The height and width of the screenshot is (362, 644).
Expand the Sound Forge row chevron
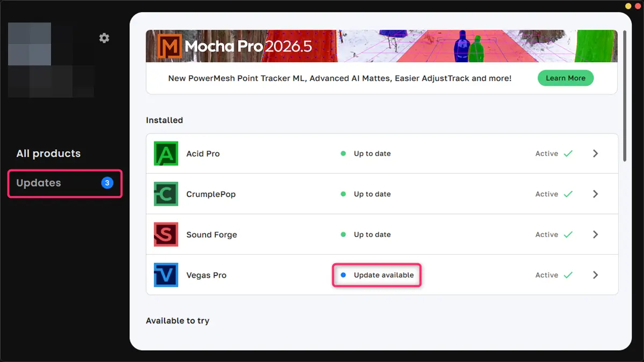[595, 234]
